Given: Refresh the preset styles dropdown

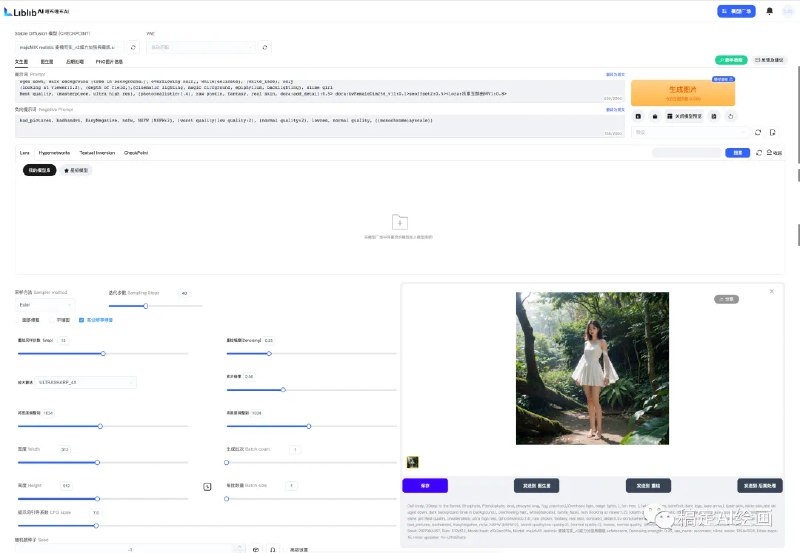Looking at the screenshot, I should pos(758,132).
